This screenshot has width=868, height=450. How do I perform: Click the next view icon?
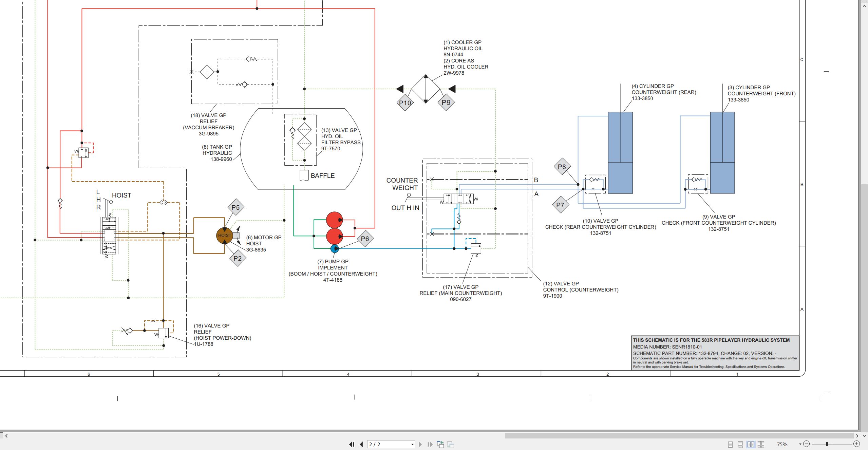(451, 444)
